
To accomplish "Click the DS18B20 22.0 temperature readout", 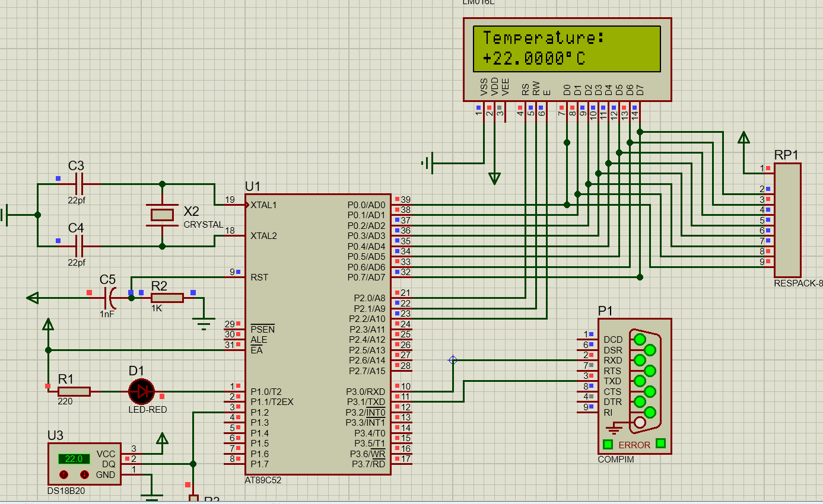I will click(74, 459).
